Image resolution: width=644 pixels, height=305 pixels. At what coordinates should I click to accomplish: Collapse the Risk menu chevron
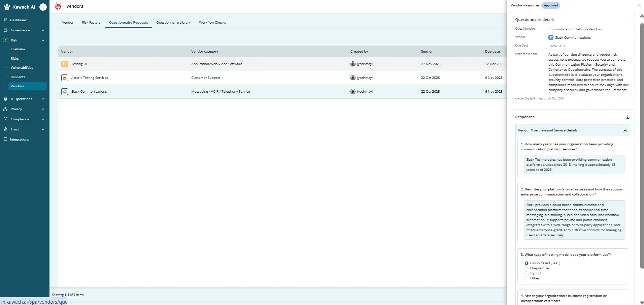43,40
